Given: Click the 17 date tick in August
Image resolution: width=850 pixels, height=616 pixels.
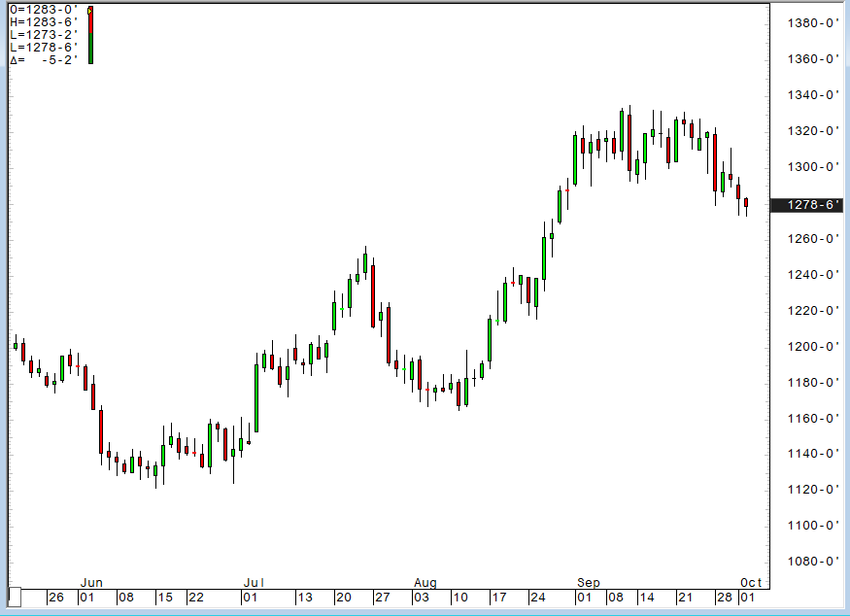Looking at the screenshot, I should coord(498,597).
